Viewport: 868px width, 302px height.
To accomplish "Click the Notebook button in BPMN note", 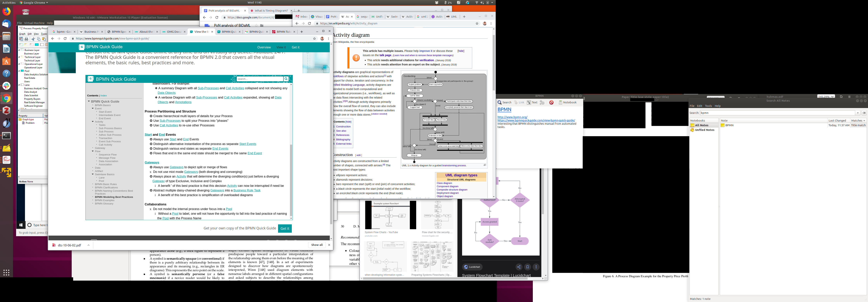I will [568, 102].
